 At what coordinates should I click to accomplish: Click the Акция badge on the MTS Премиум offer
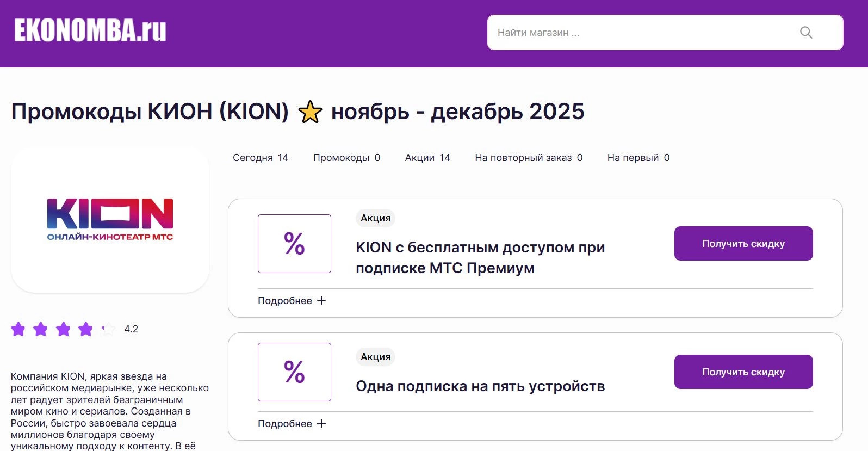click(x=375, y=218)
